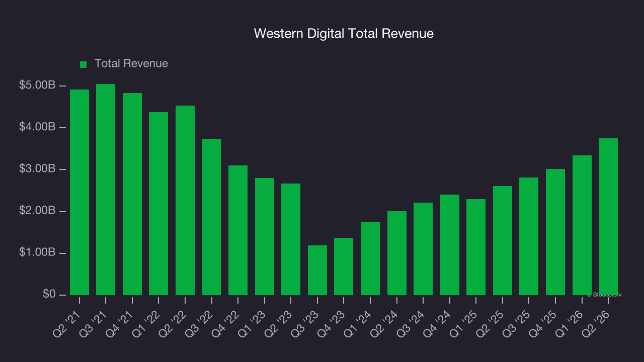Select the Q3 '22 revenue bar
The height and width of the screenshot is (362, 644).
click(211, 217)
